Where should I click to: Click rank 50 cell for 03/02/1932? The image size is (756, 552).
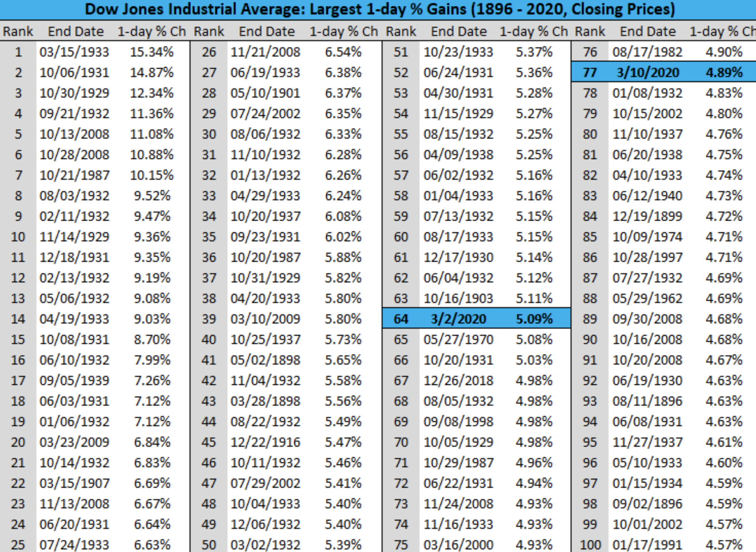coord(209,544)
